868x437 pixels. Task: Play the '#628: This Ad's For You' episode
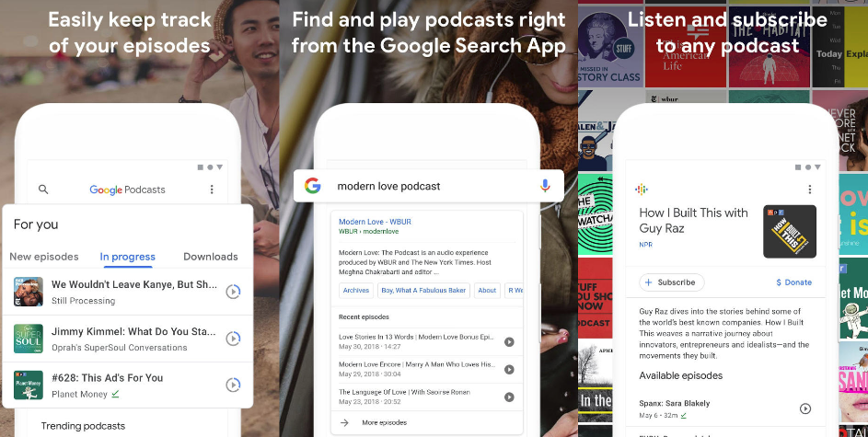[x=233, y=385]
